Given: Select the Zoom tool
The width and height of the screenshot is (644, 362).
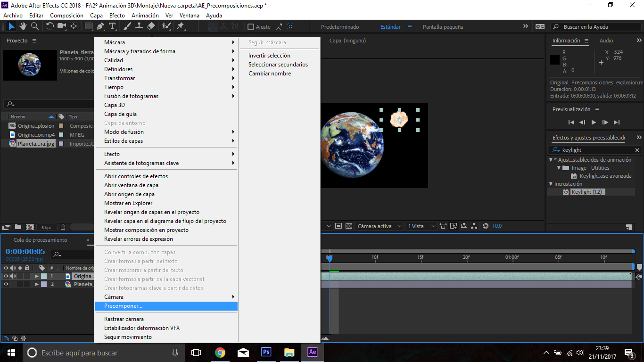Looking at the screenshot, I should [34, 27].
